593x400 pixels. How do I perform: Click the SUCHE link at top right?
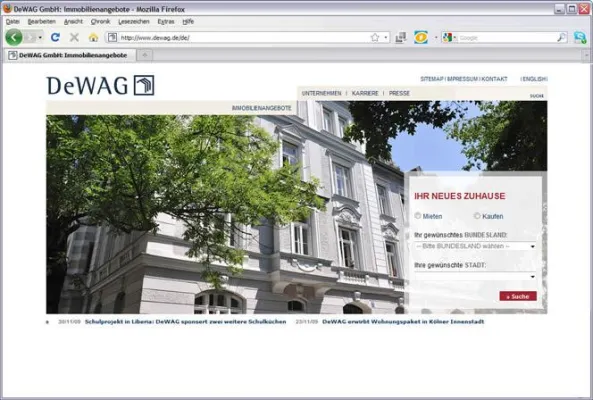(x=537, y=96)
